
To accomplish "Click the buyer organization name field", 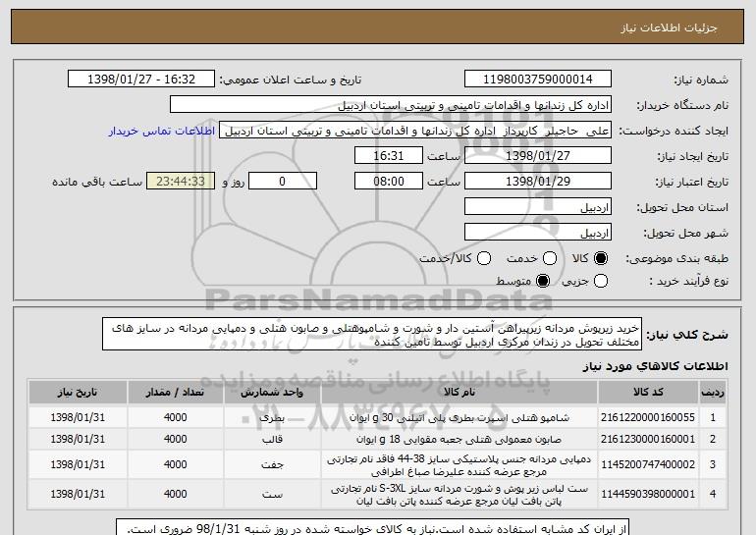I will pyautogui.click(x=391, y=105).
